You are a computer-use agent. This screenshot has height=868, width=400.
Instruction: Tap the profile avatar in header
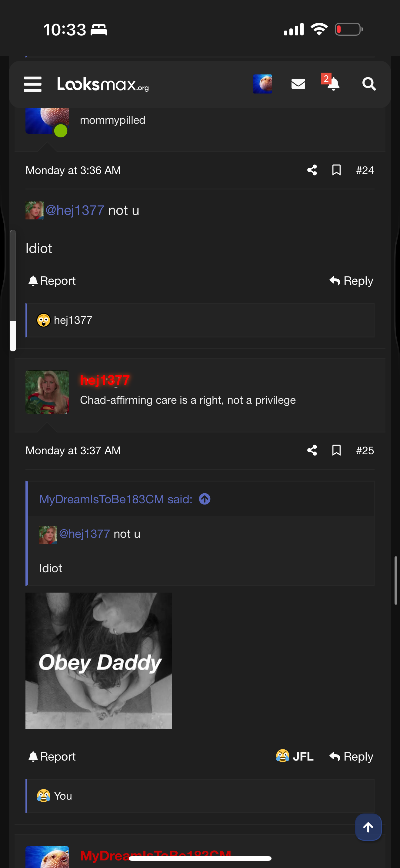click(x=262, y=84)
